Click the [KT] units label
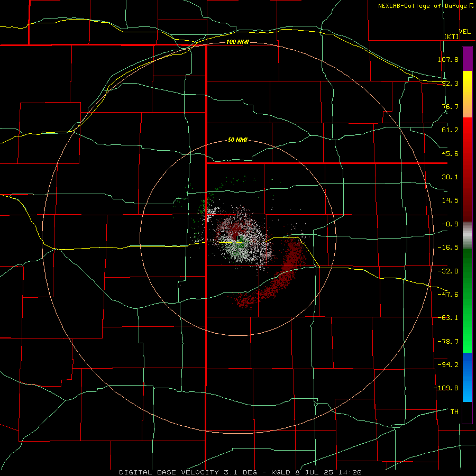 coord(452,36)
